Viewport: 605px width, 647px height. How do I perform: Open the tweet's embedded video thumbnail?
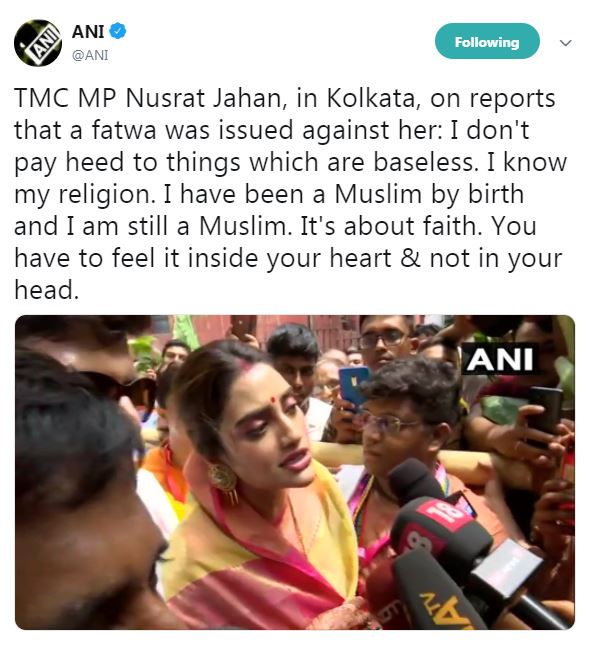click(295, 472)
